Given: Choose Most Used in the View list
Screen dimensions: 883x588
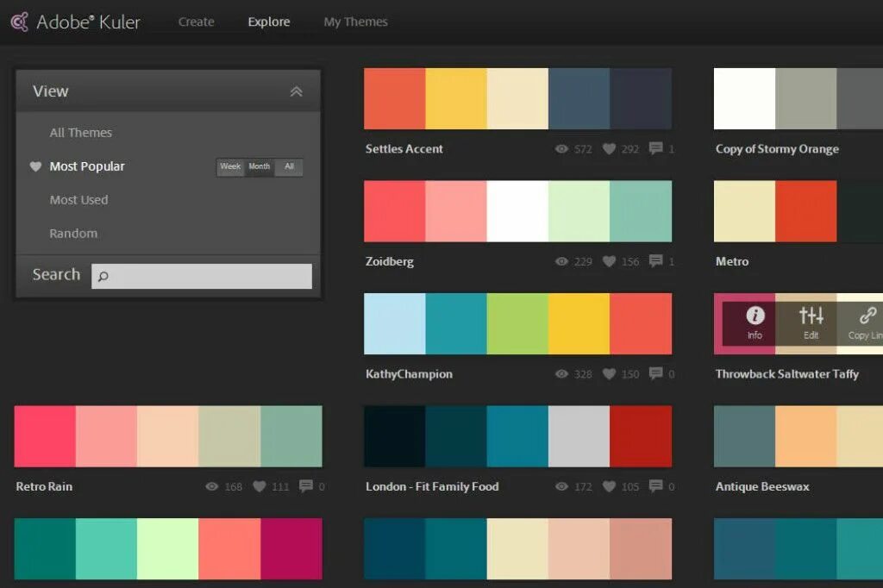Looking at the screenshot, I should (x=78, y=200).
